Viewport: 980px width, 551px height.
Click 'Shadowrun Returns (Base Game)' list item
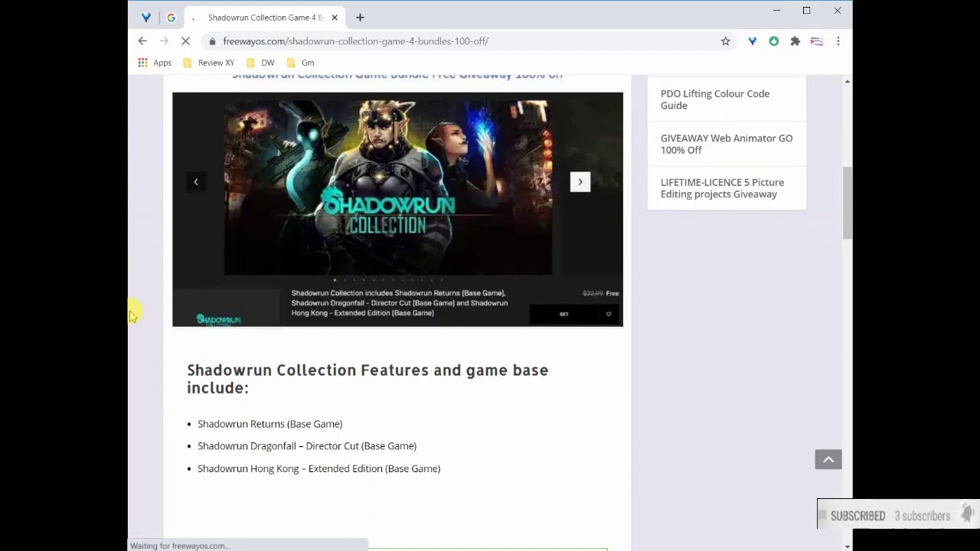pyautogui.click(x=269, y=424)
